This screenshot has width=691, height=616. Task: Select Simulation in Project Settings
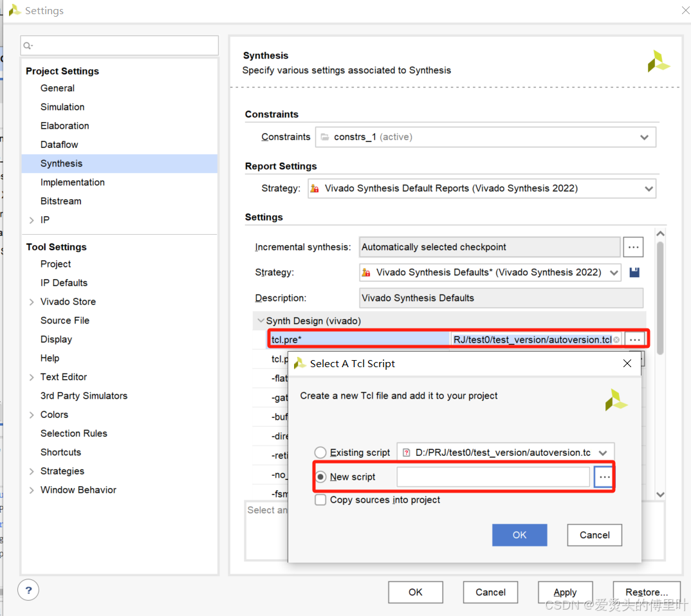[62, 107]
